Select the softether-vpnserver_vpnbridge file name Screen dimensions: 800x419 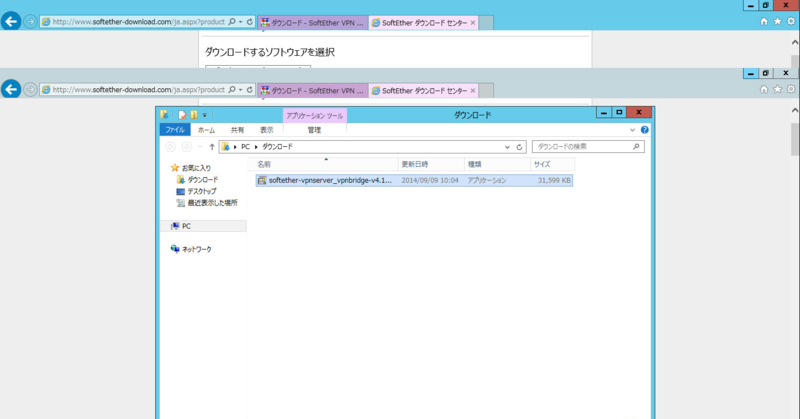tap(330, 180)
